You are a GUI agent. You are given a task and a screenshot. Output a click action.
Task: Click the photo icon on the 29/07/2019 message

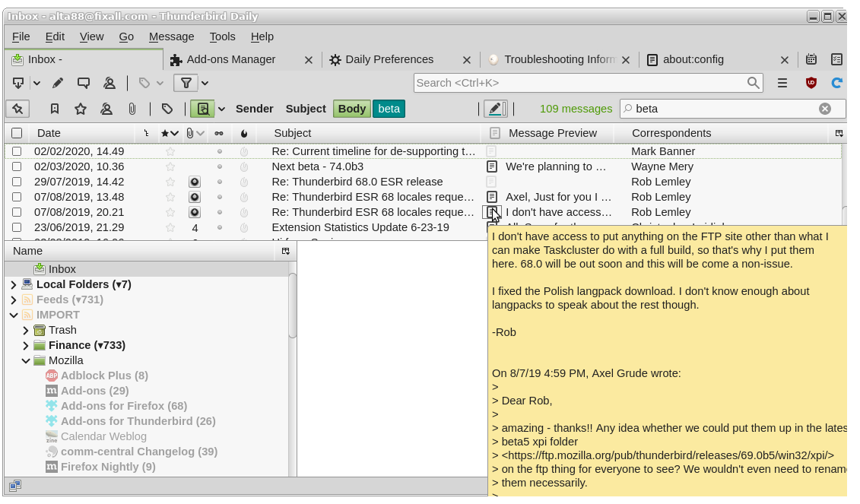click(x=194, y=182)
